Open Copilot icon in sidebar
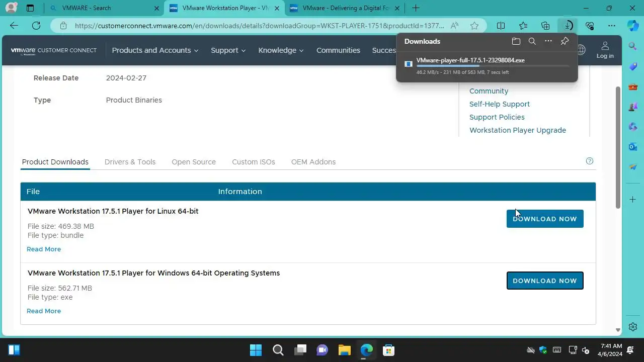 click(633, 26)
